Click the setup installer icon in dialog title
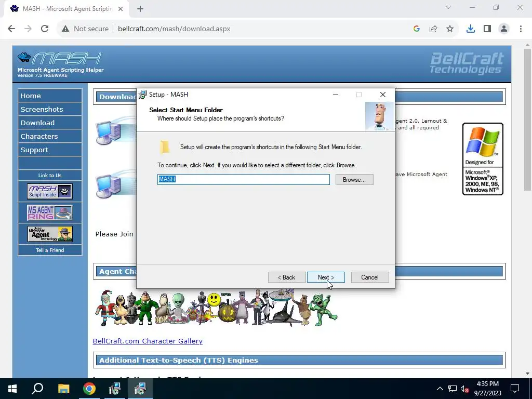This screenshot has height=399, width=532. click(x=143, y=95)
